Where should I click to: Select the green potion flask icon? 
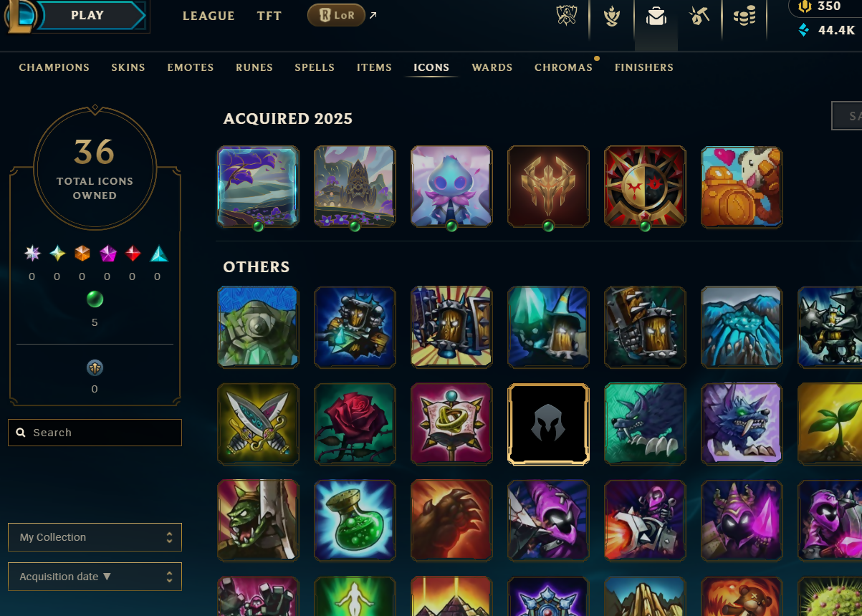tap(355, 521)
